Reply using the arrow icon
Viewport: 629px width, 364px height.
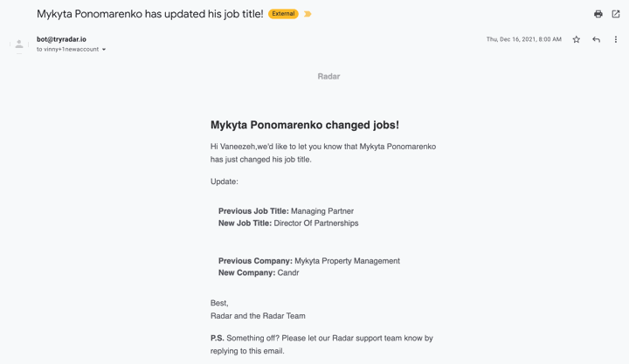pyautogui.click(x=596, y=39)
